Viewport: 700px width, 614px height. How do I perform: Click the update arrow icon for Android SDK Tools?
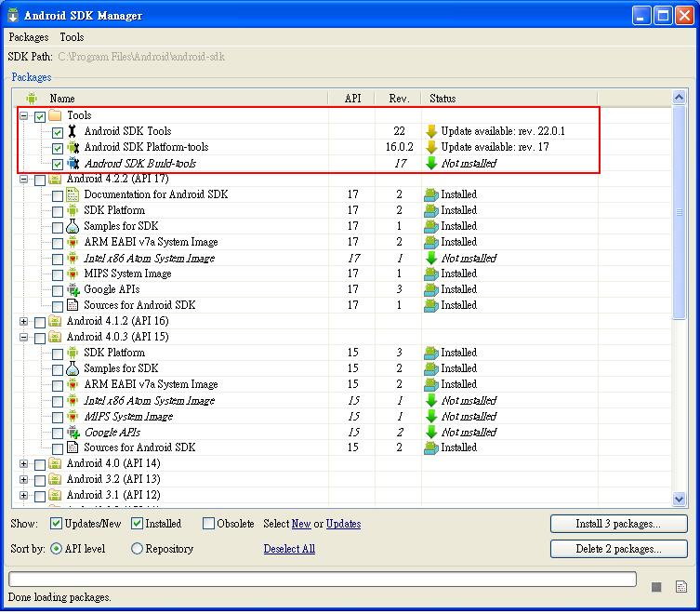pos(431,131)
